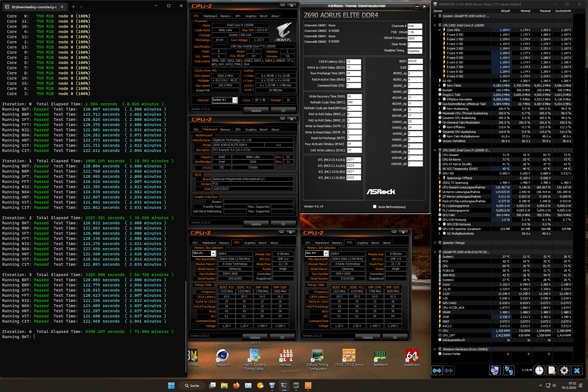The height and width of the screenshot is (392, 588).
Task: Show hidden system tray icons
Action: [x=540, y=385]
